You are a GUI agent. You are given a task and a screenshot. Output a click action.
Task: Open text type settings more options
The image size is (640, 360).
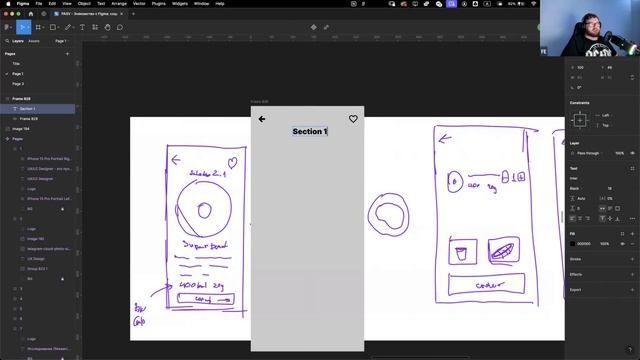[632, 219]
